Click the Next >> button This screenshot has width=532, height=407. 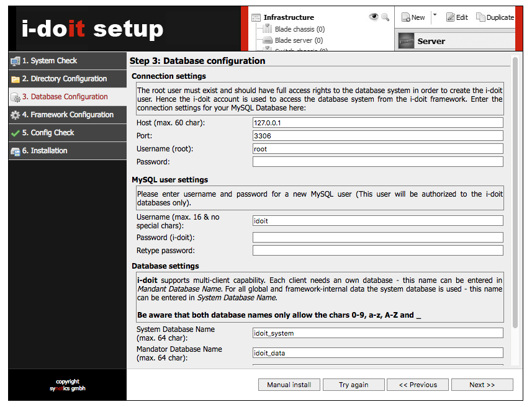(x=482, y=385)
